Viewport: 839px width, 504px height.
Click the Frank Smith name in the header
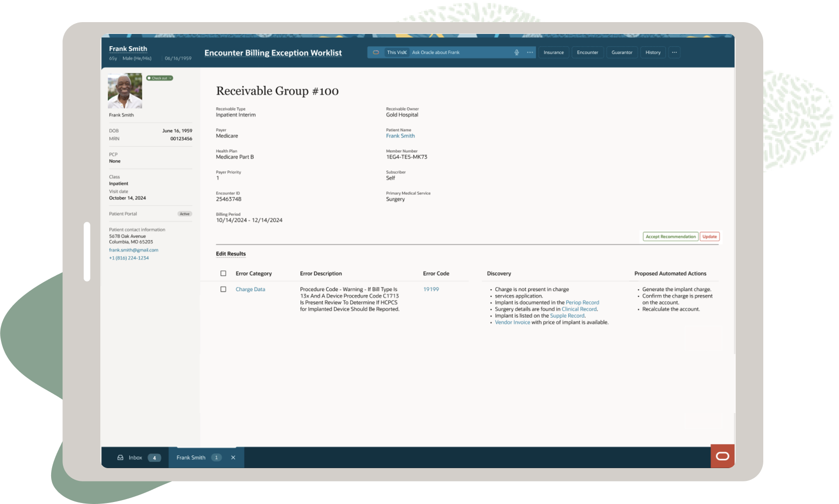pos(128,49)
